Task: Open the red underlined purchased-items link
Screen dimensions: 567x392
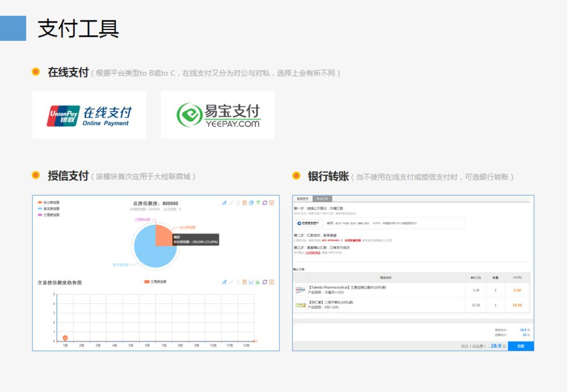Action: 313,253
